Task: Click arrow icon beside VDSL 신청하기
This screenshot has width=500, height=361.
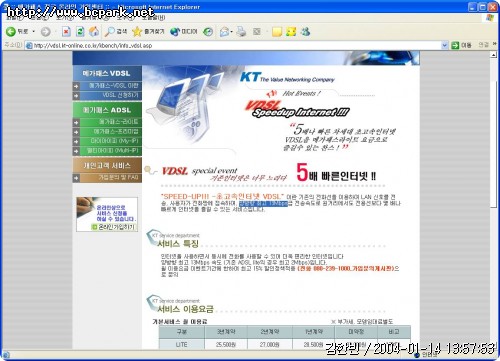Action: click(x=76, y=96)
